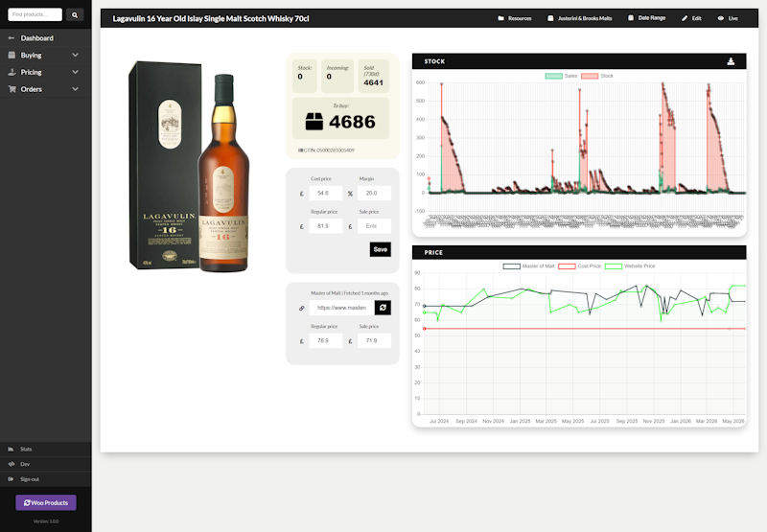Toggle the Sales legend in Stock chart
The width and height of the screenshot is (767, 532).
[561, 76]
